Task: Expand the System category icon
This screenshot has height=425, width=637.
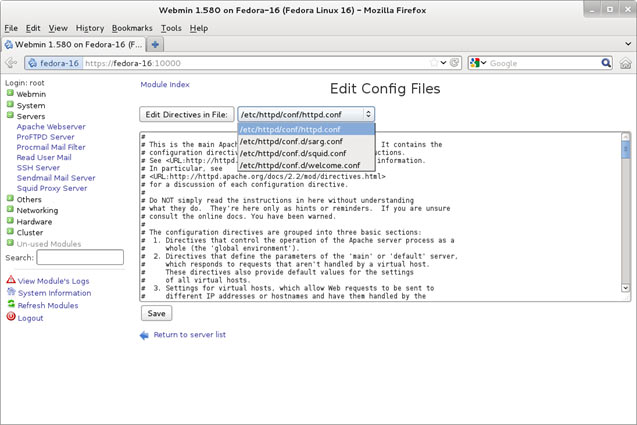Action: (10, 104)
